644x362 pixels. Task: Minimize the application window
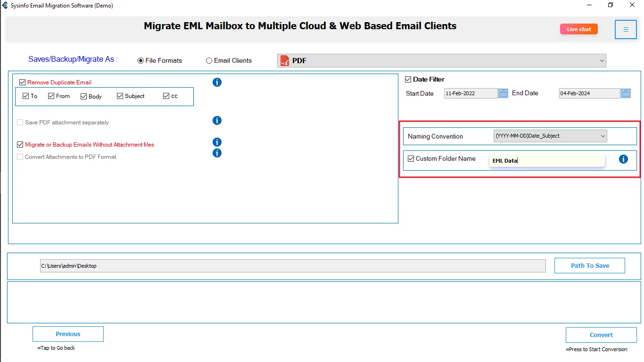[x=589, y=5]
